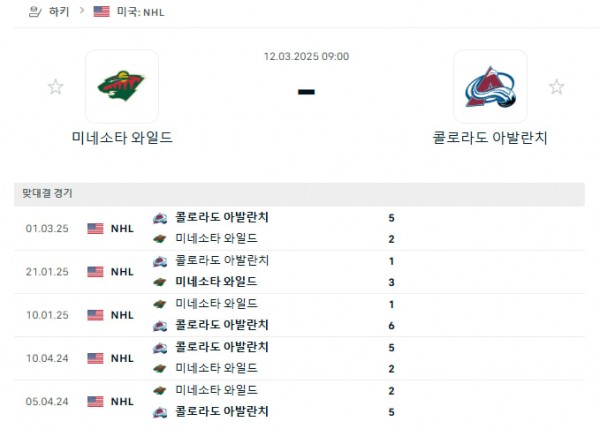Open 미네소타 와일드 in the 10.01.25 match
600x429 pixels.
216,303
